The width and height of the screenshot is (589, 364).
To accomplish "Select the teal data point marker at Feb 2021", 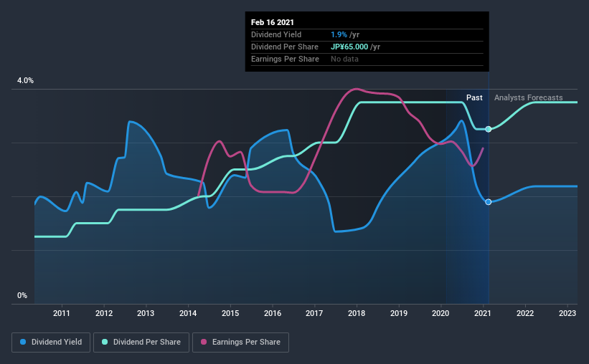I will (489, 129).
